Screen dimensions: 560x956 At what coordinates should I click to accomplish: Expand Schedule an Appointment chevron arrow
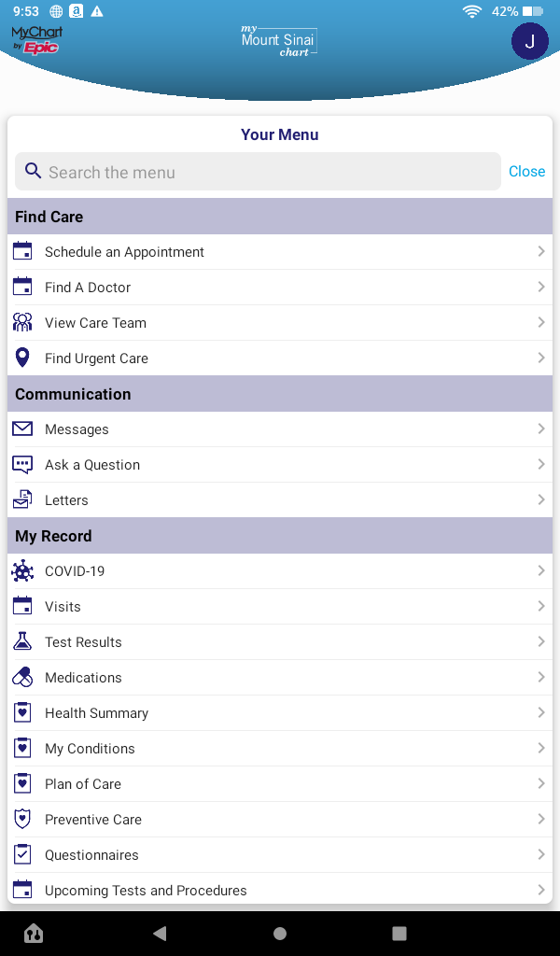[x=541, y=252]
